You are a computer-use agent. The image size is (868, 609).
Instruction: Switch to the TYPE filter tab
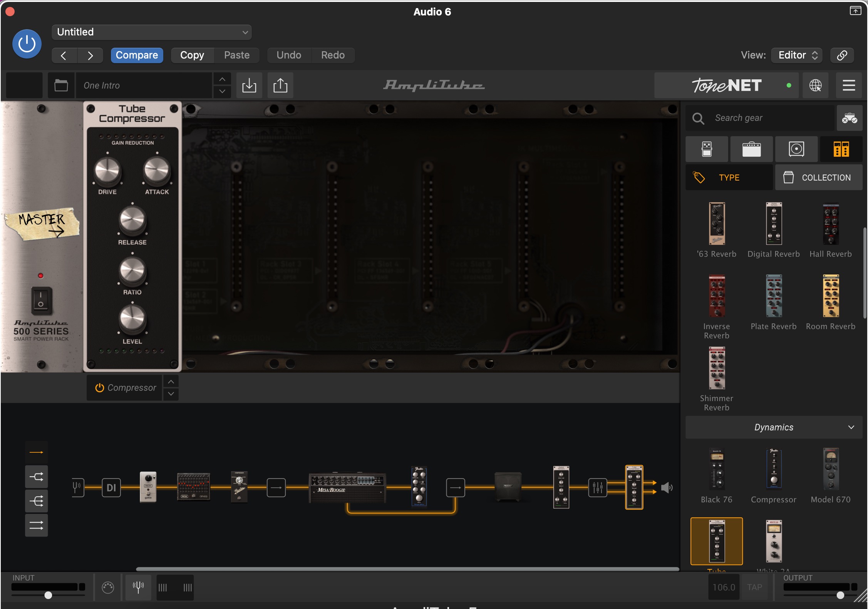tap(729, 177)
